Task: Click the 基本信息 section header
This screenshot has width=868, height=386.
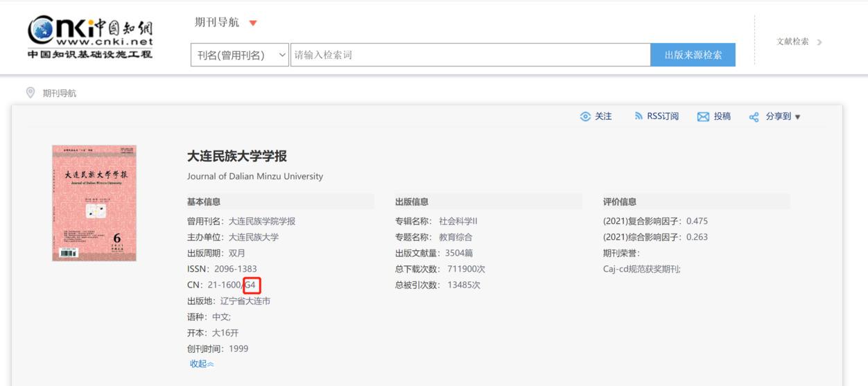Action: pyautogui.click(x=204, y=202)
